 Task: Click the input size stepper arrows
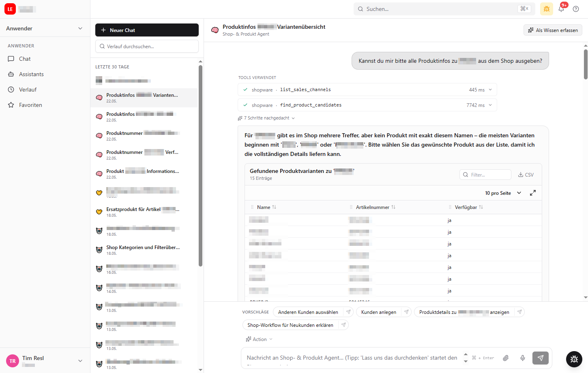coord(466,358)
